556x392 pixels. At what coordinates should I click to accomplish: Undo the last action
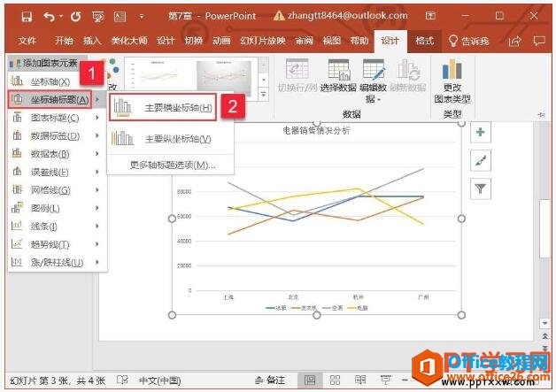(x=49, y=16)
